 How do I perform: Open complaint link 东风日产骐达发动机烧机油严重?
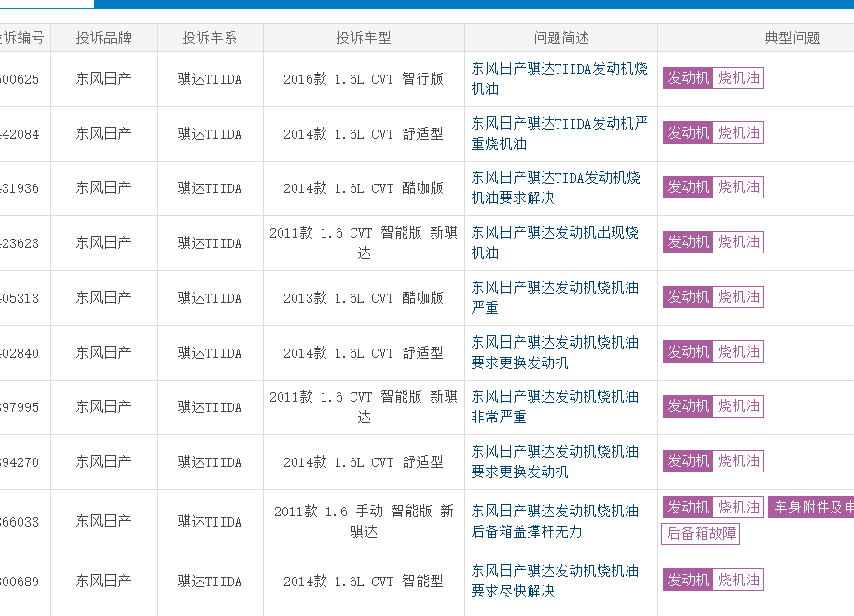(x=555, y=297)
